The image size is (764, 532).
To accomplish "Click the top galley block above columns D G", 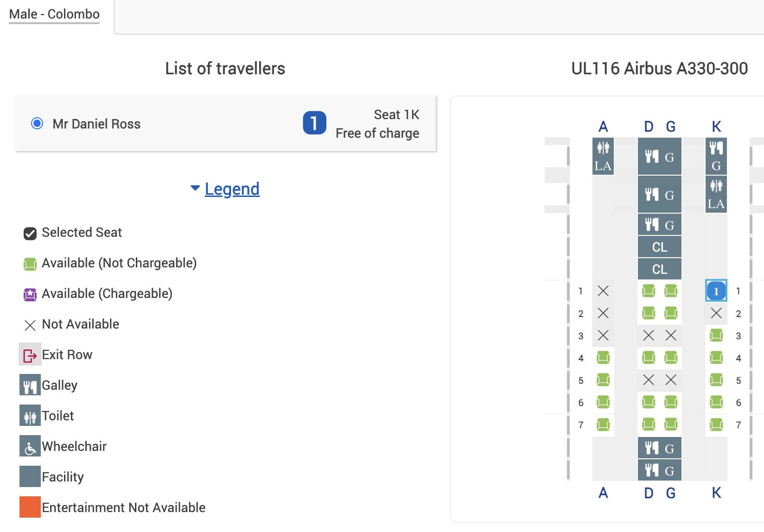I will [660, 156].
